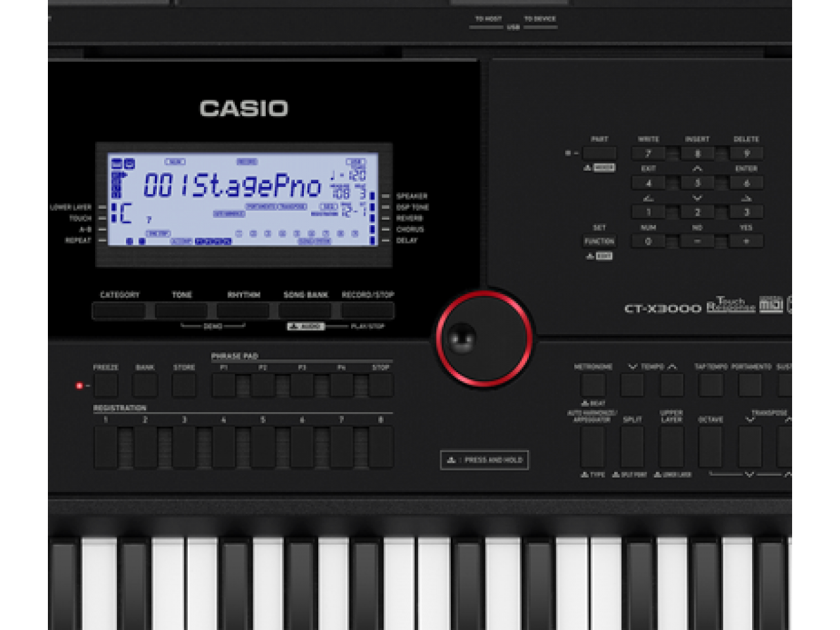Touch the red-ringed pitch bend wheel
Screen dimensions: 840x630
point(484,338)
